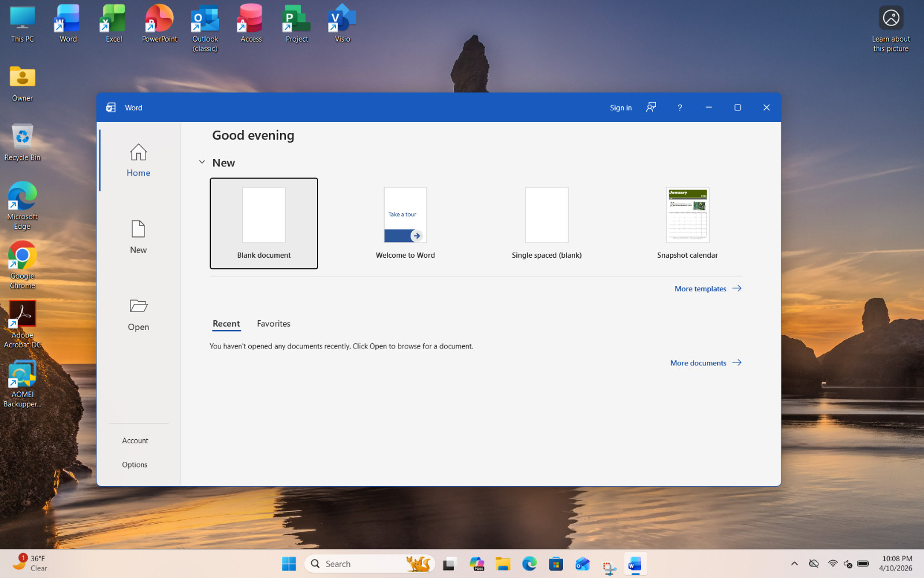Open the Welcome to Word template
This screenshot has width=924, height=578.
(x=405, y=223)
